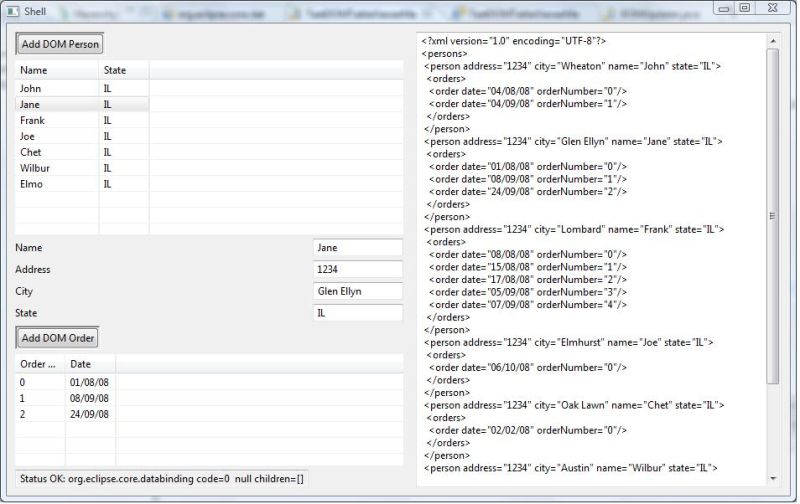Click the Add DOM Order button

click(x=57, y=338)
